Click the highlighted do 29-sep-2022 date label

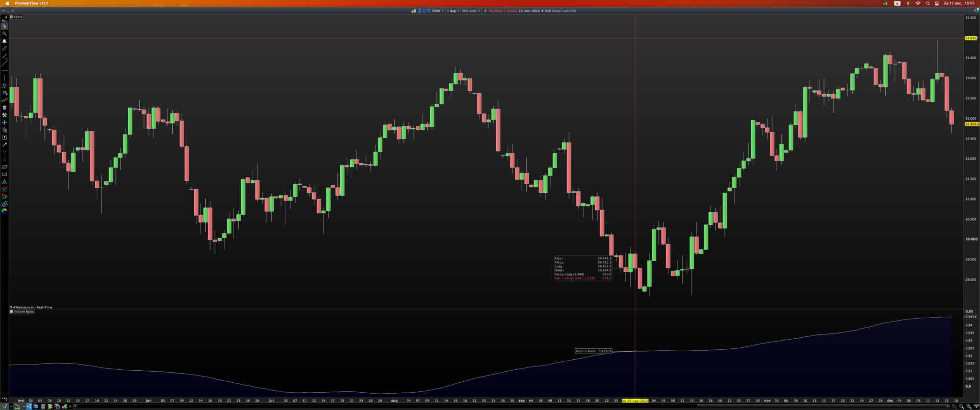(x=635, y=400)
